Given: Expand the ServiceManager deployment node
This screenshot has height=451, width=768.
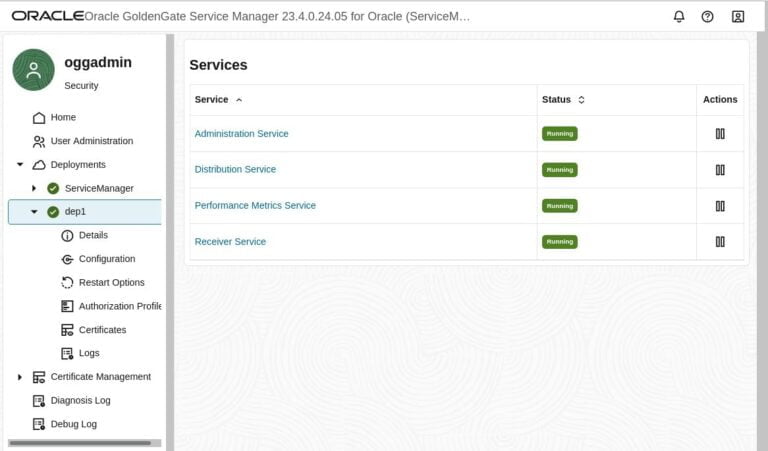Looking at the screenshot, I should click(34, 189).
